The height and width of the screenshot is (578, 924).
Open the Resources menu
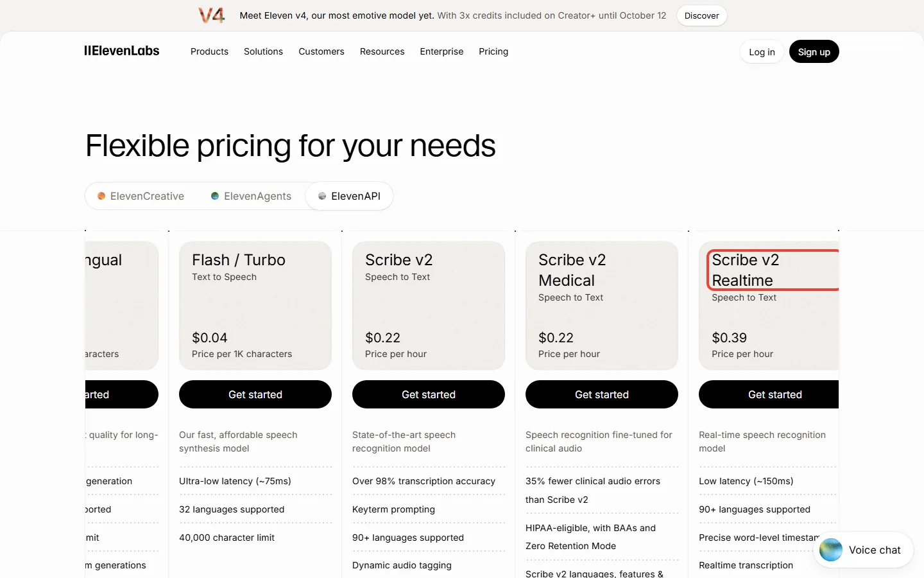click(x=382, y=51)
